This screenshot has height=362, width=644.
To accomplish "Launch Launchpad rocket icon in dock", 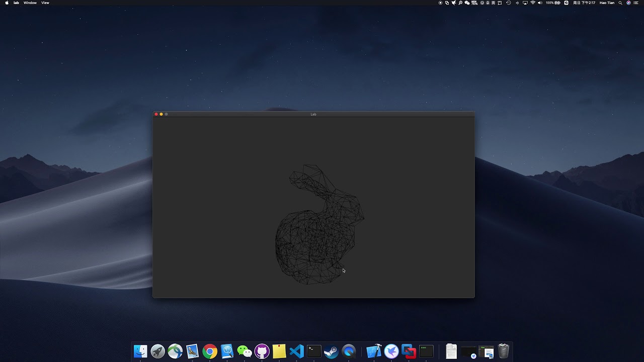I will pos(157,351).
